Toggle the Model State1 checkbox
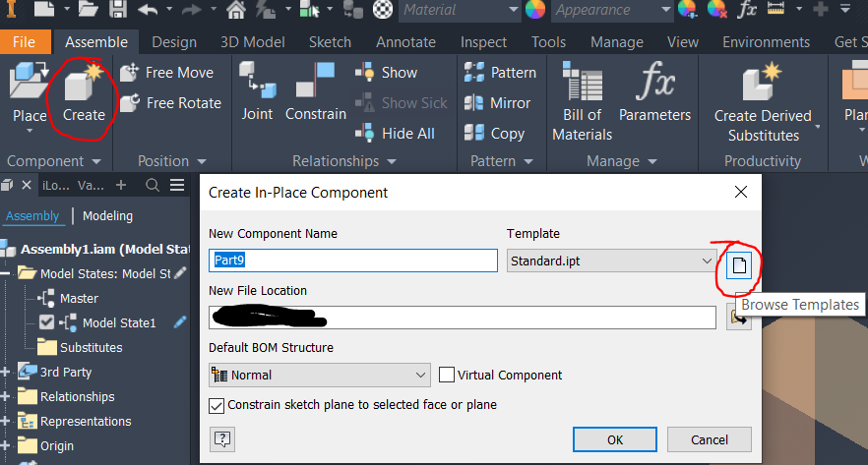The height and width of the screenshot is (465, 868). click(46, 322)
